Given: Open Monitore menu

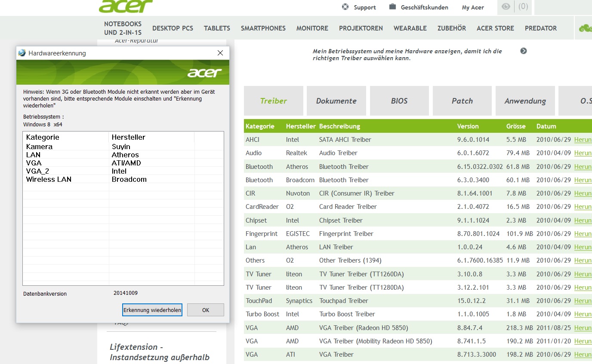Looking at the screenshot, I should (x=312, y=28).
